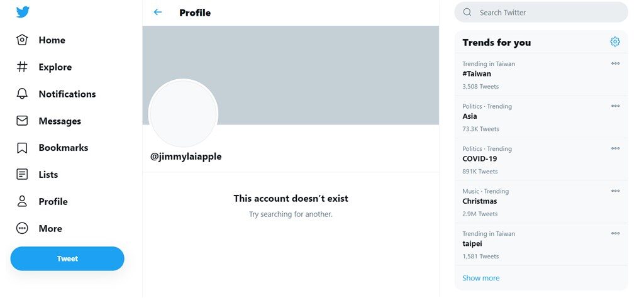Screen dimensions: 644x298
Task: Click the Home house icon
Action: (22, 40)
